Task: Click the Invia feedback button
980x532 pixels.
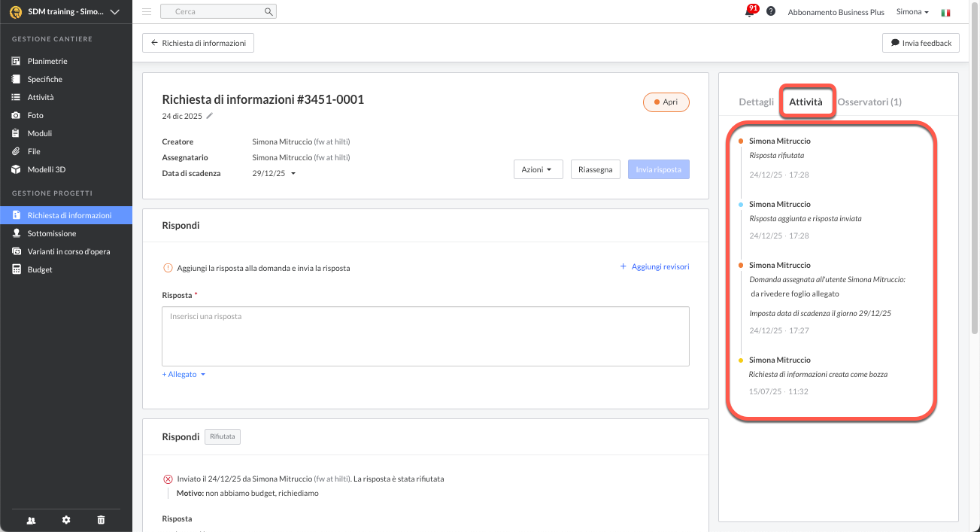Action: [x=921, y=43]
